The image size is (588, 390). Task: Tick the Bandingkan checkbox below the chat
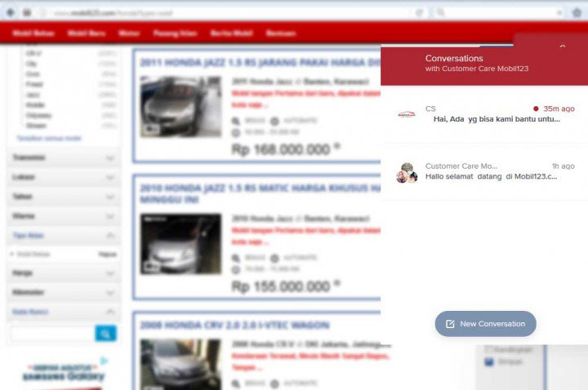pyautogui.click(x=488, y=349)
